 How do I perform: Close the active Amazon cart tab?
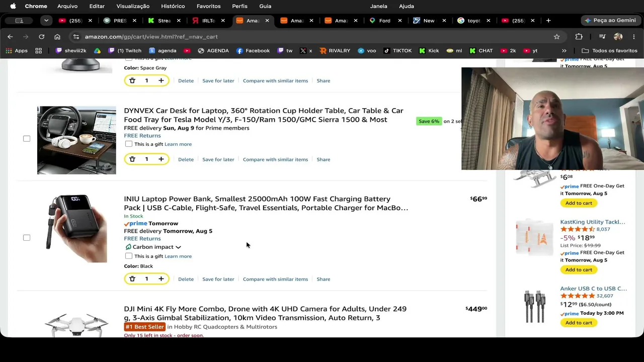click(267, 21)
